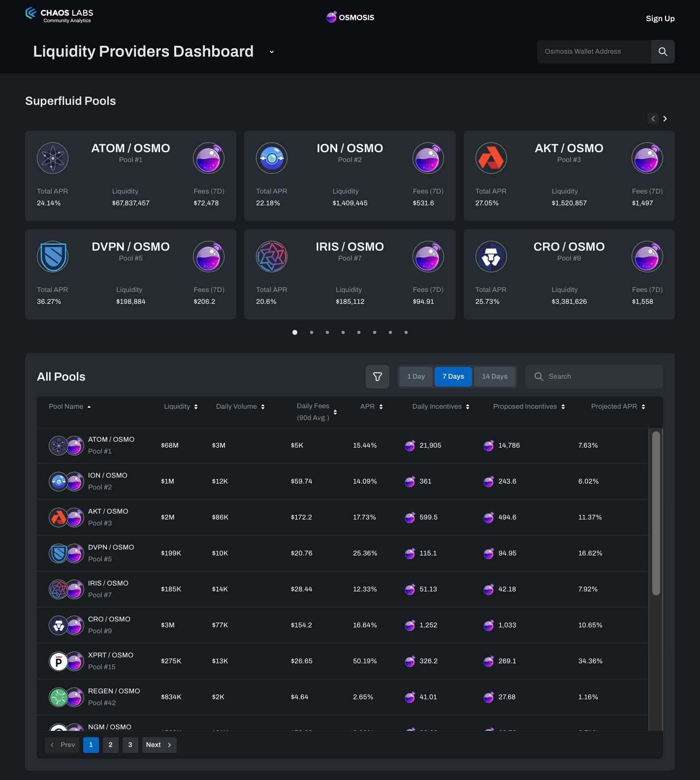Sort table by Projected APR column

click(618, 407)
